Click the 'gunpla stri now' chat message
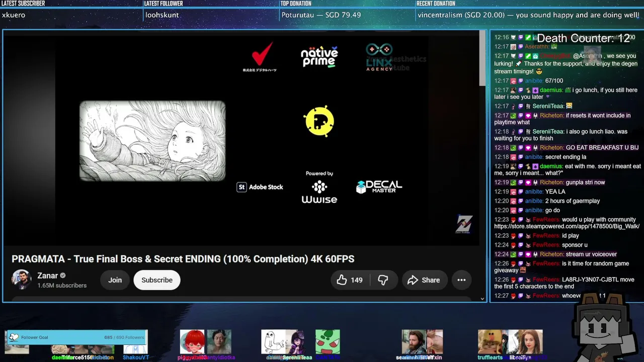Image resolution: width=644 pixels, height=362 pixels. [x=586, y=183]
